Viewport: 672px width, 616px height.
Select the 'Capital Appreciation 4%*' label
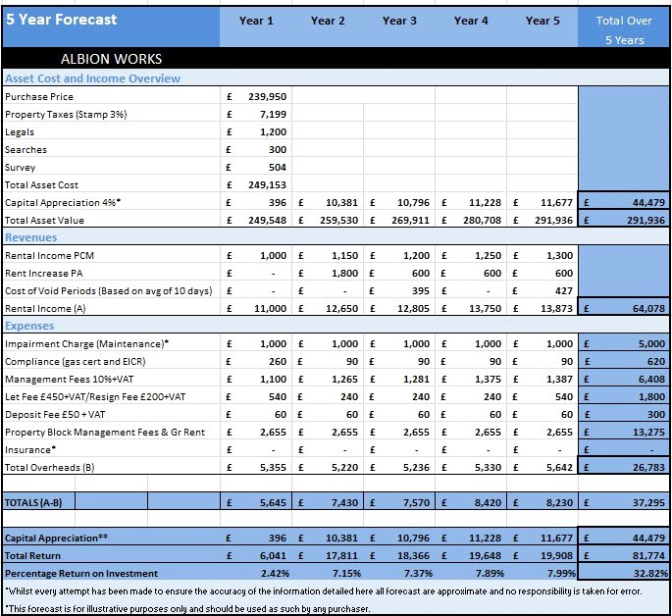click(63, 203)
